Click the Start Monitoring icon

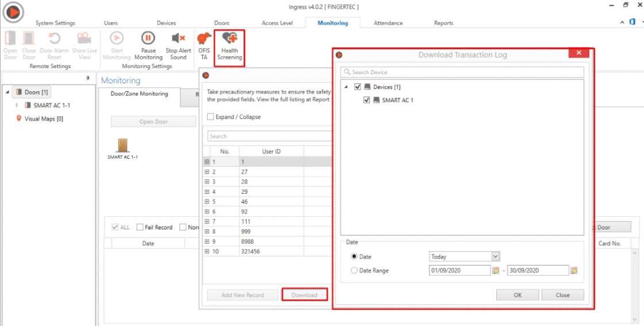[x=117, y=38]
